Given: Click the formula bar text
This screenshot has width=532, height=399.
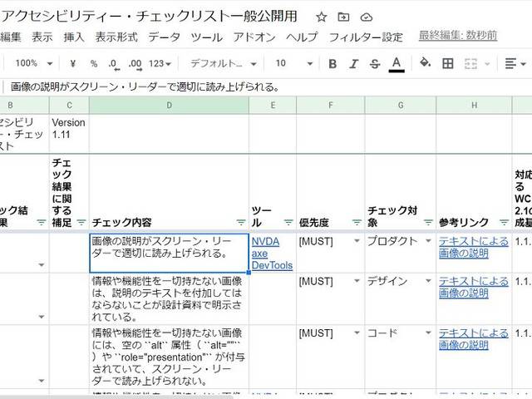Looking at the screenshot, I should point(145,87).
